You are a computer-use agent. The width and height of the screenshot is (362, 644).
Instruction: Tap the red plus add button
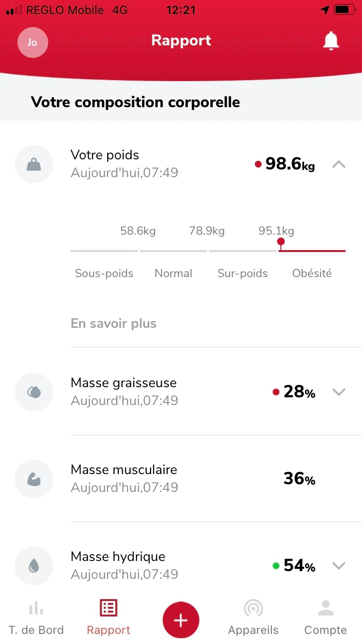pyautogui.click(x=181, y=620)
